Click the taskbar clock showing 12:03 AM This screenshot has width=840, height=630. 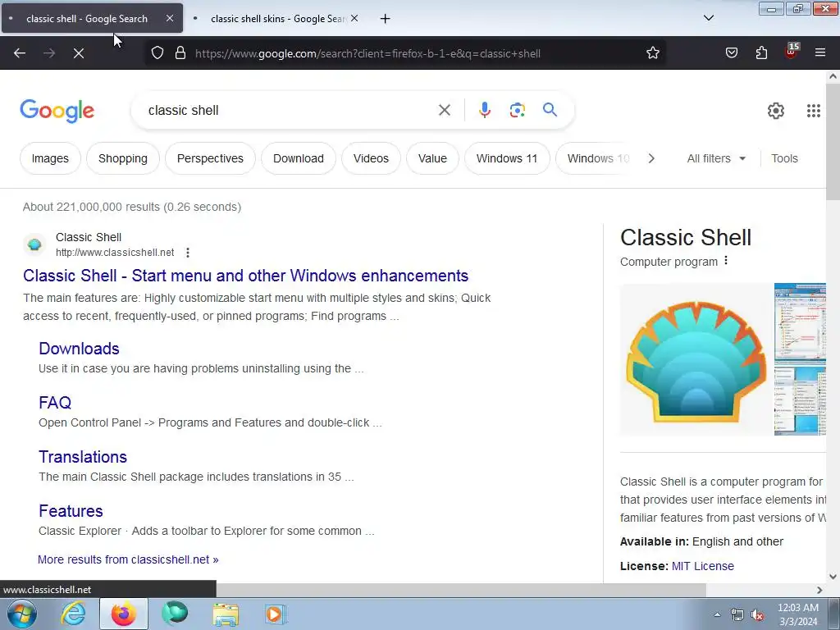point(797,614)
